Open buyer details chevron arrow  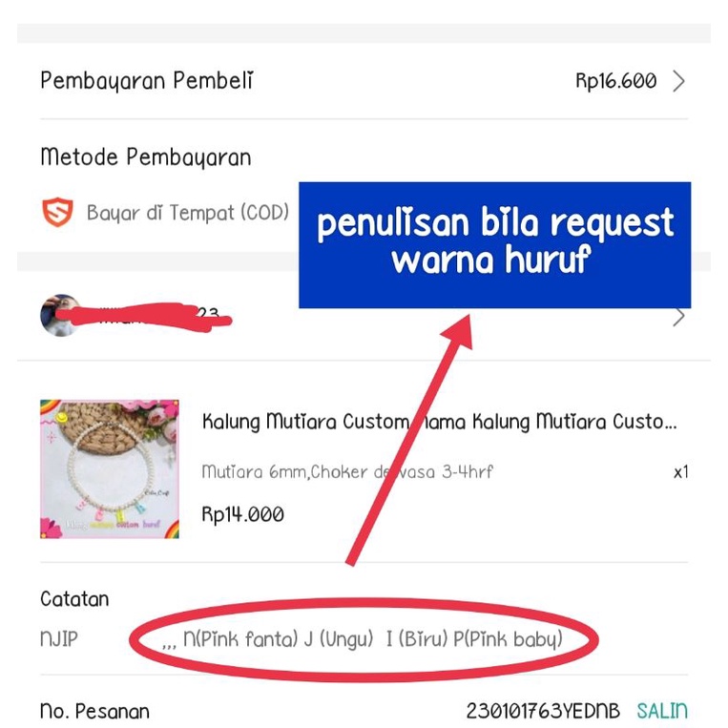click(678, 316)
